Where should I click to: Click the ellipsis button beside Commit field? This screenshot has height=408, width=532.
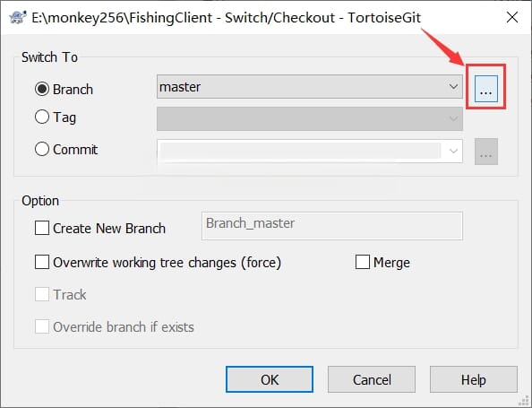click(485, 152)
